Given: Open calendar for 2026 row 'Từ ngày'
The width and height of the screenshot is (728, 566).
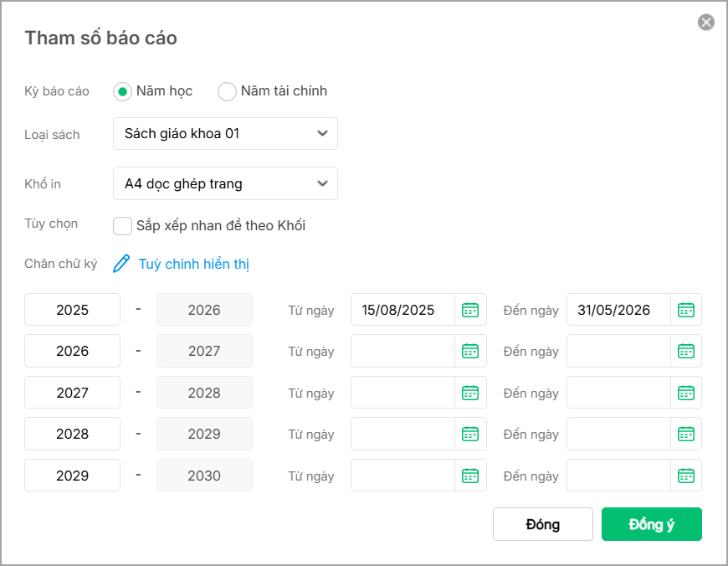Looking at the screenshot, I should click(470, 351).
